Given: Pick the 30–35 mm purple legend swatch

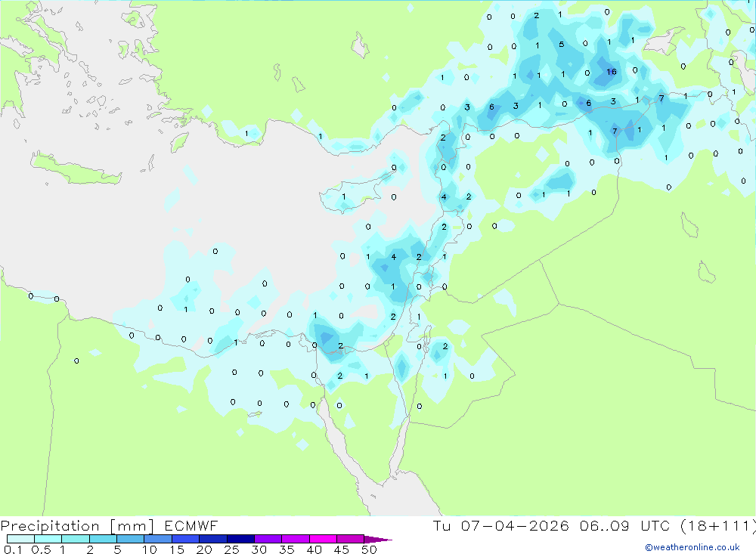Looking at the screenshot, I should click(268, 539).
